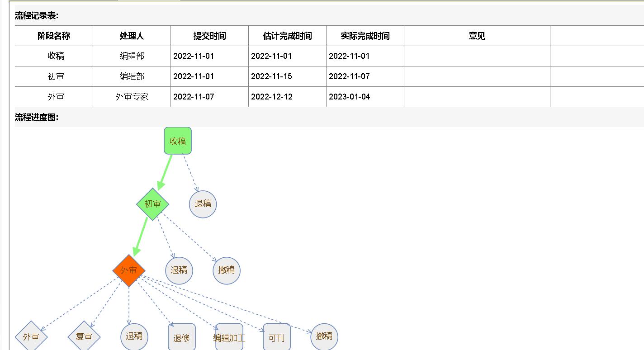644x350 pixels.
Task: Select the green 初审 diamond node
Action: pyautogui.click(x=153, y=204)
